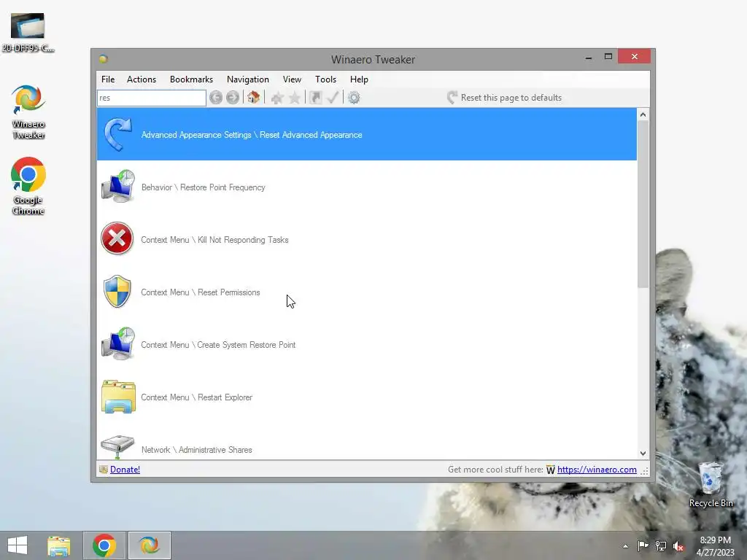Click the results list scroll down arrow
Image resolution: width=747 pixels, height=560 pixels.
[x=643, y=454]
